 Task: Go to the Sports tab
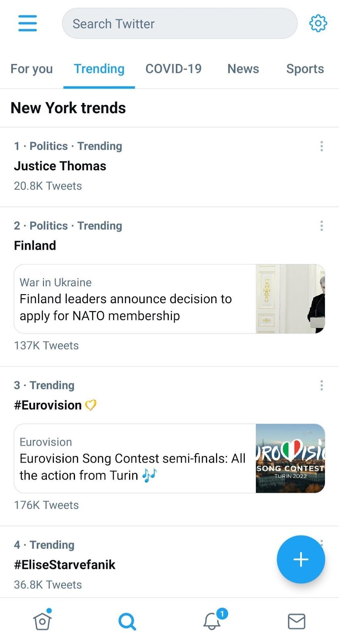[305, 69]
